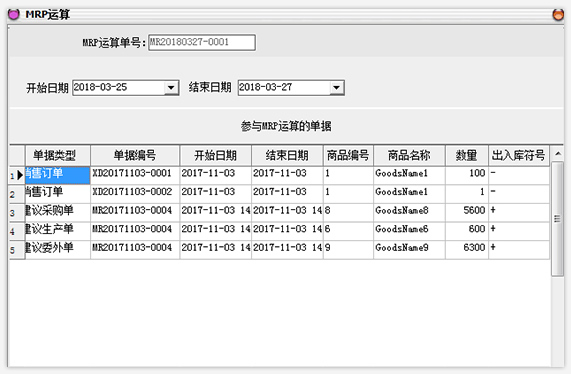Screen dimensions: 571x374
Task: Focus the MRP运算单号 input field
Action: (202, 42)
